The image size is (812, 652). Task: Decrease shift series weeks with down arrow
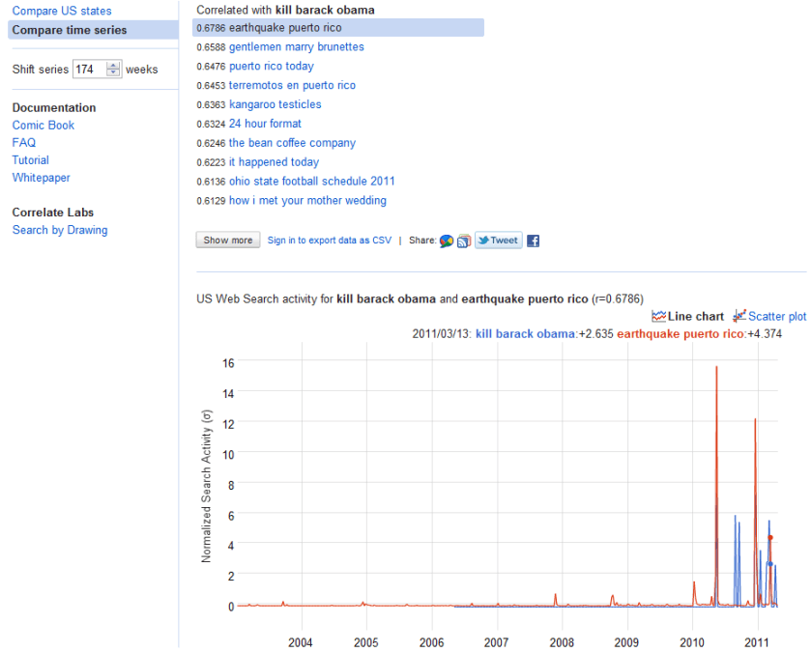click(x=114, y=73)
